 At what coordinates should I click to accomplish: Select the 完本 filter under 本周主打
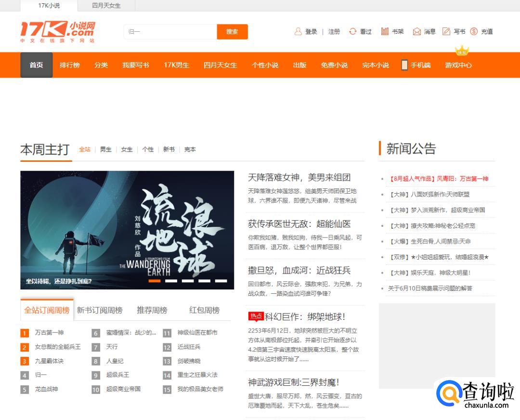coord(190,149)
